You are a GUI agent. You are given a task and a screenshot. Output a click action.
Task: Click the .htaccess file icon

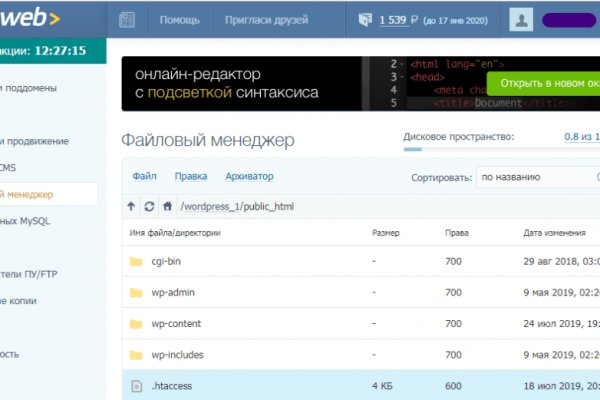point(137,385)
